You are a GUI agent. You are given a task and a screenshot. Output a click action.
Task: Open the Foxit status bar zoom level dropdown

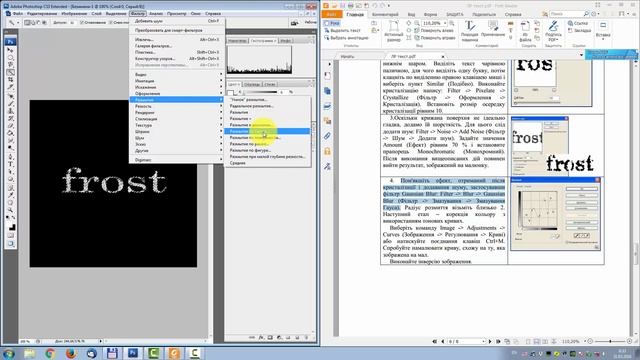pos(585,341)
